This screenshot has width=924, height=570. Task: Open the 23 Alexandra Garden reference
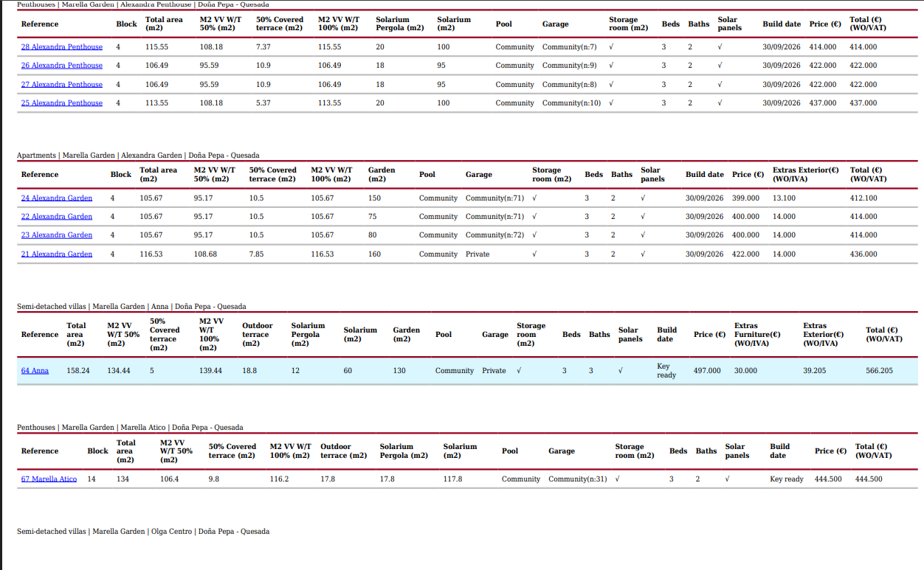tap(57, 235)
